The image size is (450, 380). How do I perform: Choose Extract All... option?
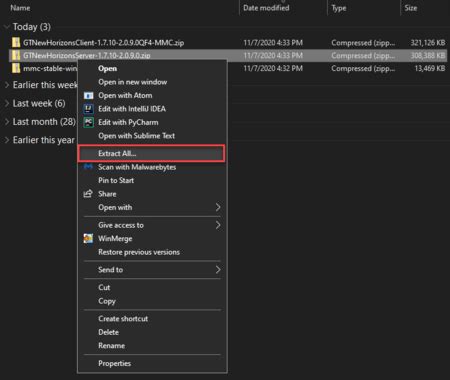151,153
